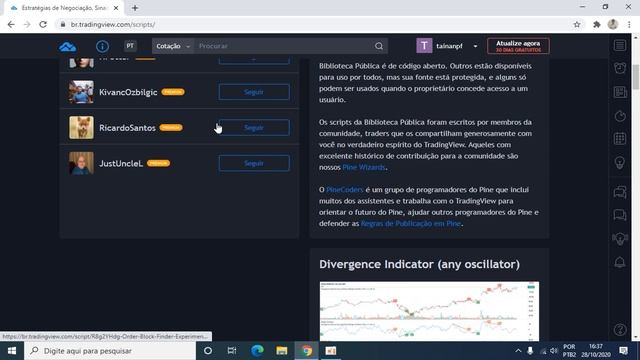Open the lightbulb ideas sidebar icon
This screenshot has height=360, width=640.
tap(620, 162)
